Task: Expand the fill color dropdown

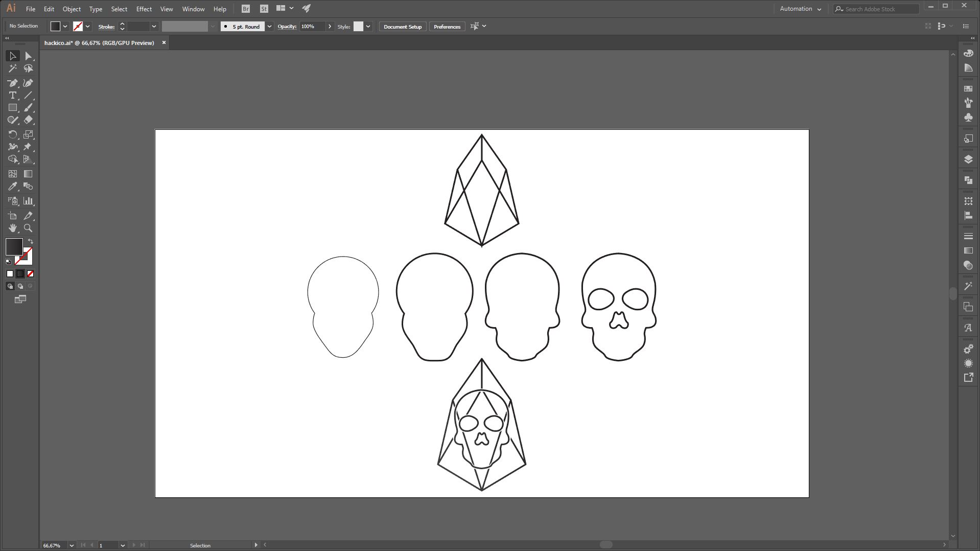Action: coord(65,27)
